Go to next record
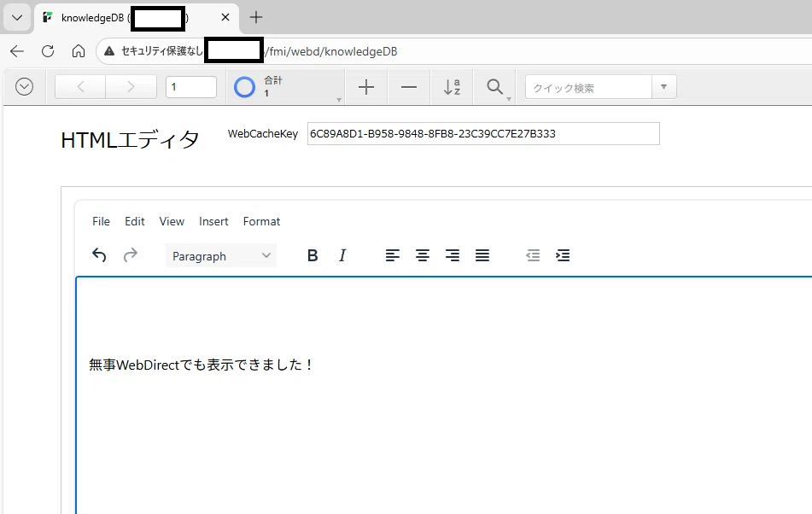This screenshot has width=812, height=514. pos(131,87)
